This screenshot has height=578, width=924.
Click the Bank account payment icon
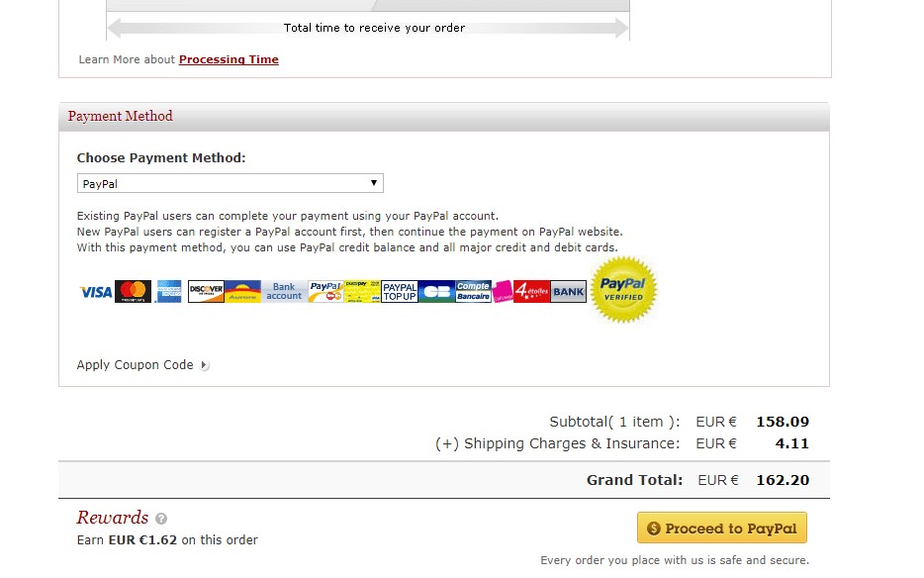[x=284, y=291]
